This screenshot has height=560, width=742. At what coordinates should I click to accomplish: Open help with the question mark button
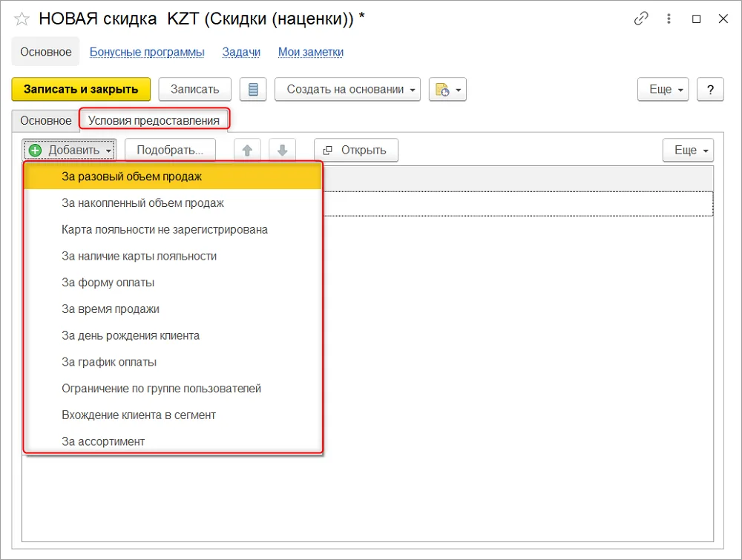point(710,90)
